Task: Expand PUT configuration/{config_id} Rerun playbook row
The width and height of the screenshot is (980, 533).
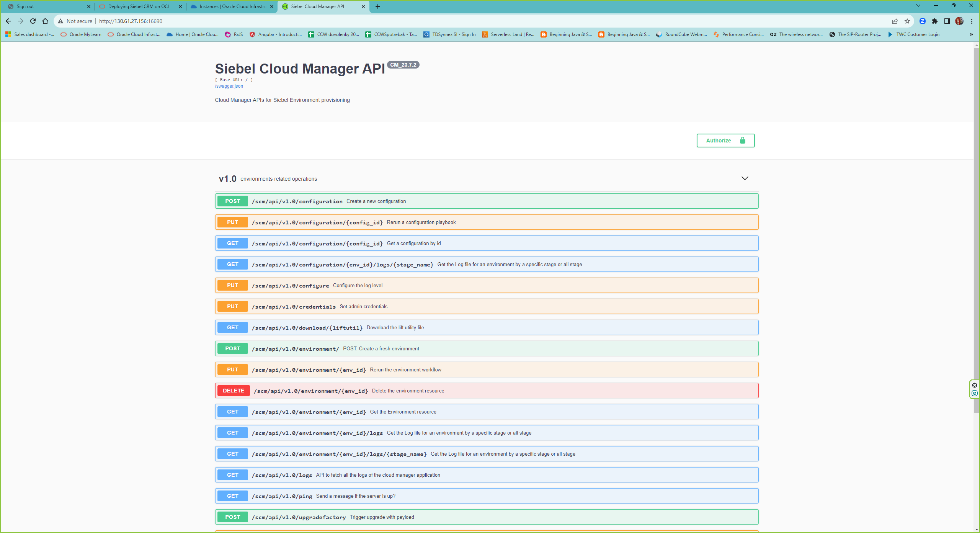Action: point(487,222)
